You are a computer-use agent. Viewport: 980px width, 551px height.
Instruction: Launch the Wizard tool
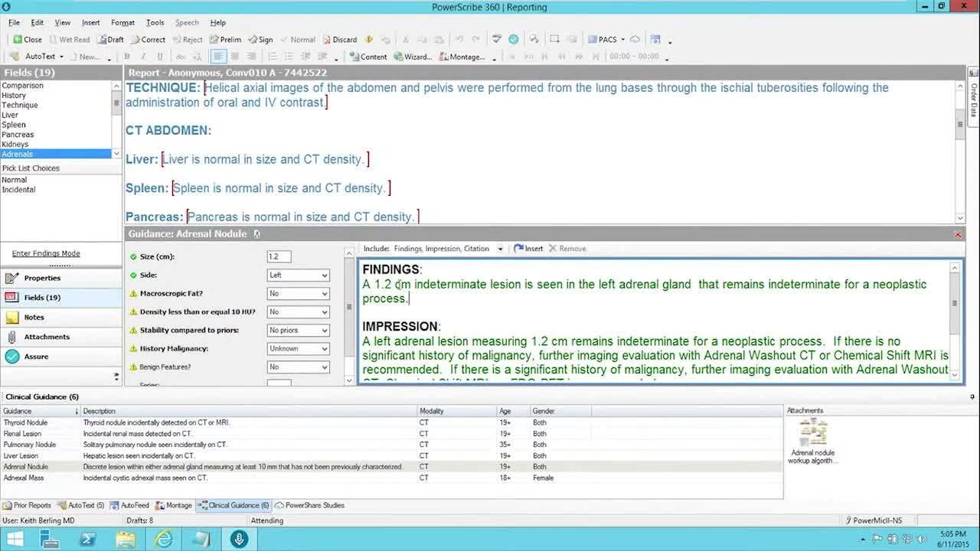[413, 57]
